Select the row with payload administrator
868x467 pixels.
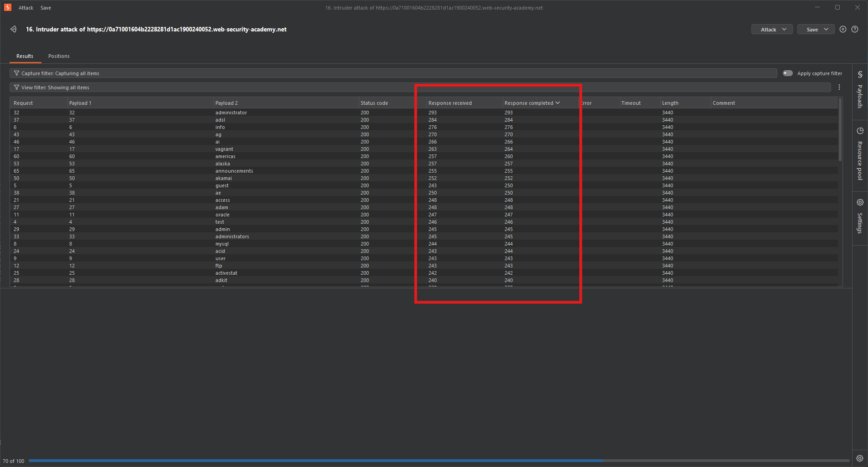(x=424, y=113)
